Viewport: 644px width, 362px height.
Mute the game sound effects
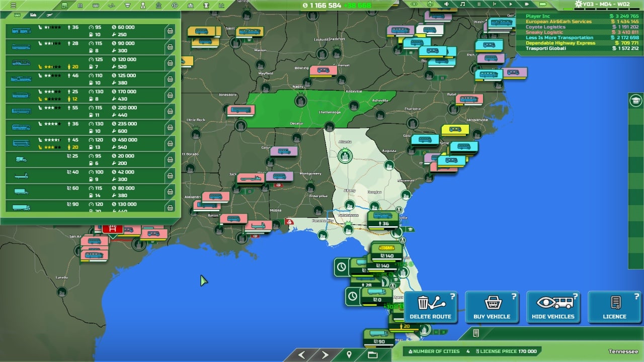446,4
